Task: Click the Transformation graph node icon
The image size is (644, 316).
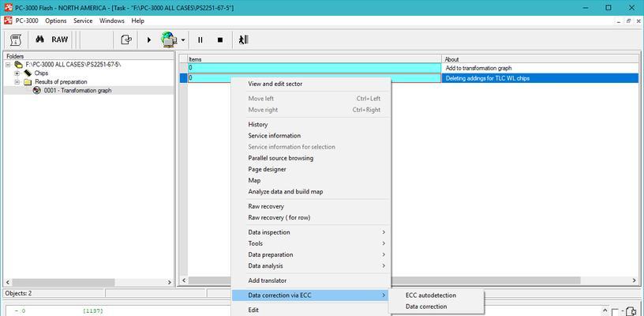Action: 37,90
